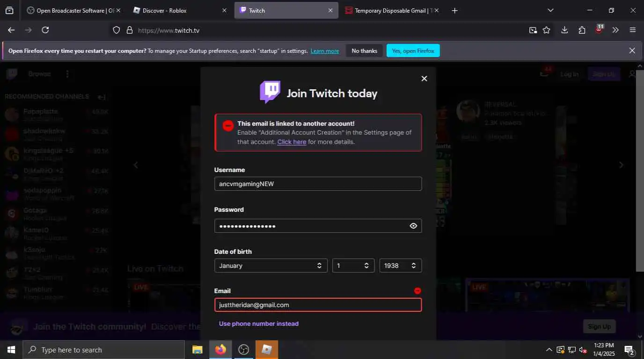The height and width of the screenshot is (359, 644).
Task: Click Yes, open Firefox button
Action: tap(413, 51)
